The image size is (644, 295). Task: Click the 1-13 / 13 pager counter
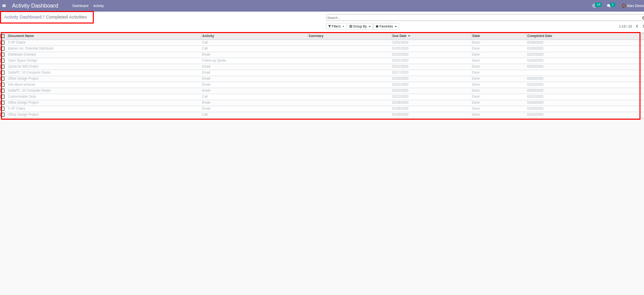pyautogui.click(x=625, y=26)
